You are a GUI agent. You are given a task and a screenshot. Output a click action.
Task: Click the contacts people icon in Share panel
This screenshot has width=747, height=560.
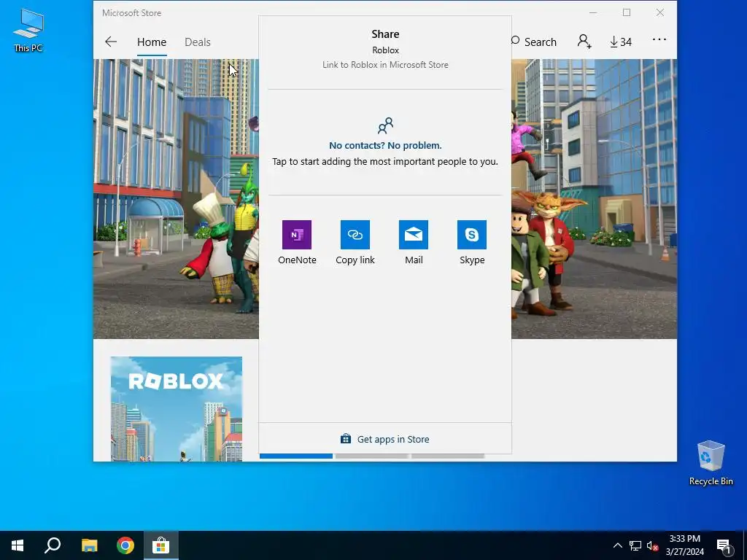pyautogui.click(x=385, y=125)
